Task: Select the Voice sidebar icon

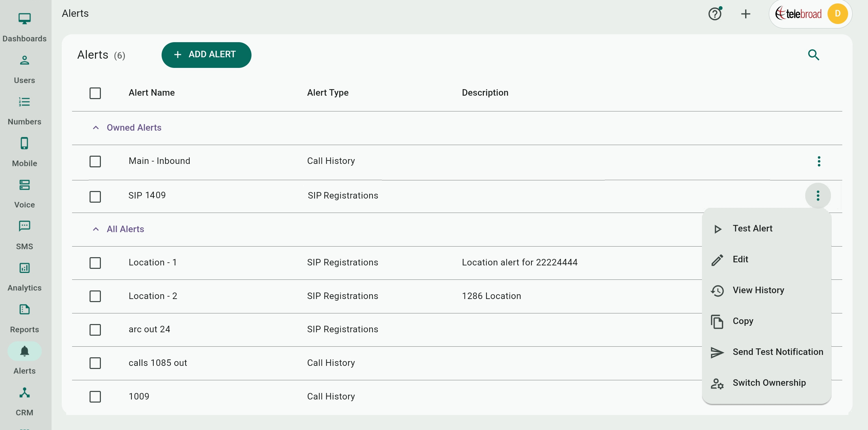Action: pyautogui.click(x=24, y=185)
